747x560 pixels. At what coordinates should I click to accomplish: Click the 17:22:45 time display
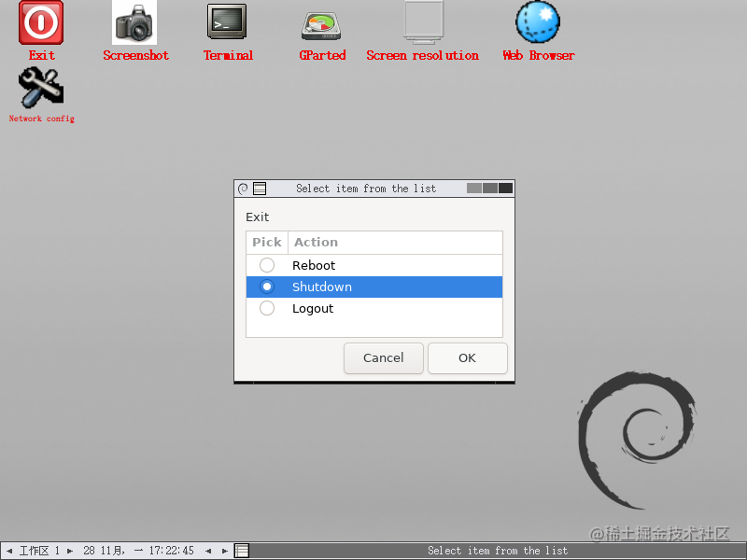click(x=174, y=551)
